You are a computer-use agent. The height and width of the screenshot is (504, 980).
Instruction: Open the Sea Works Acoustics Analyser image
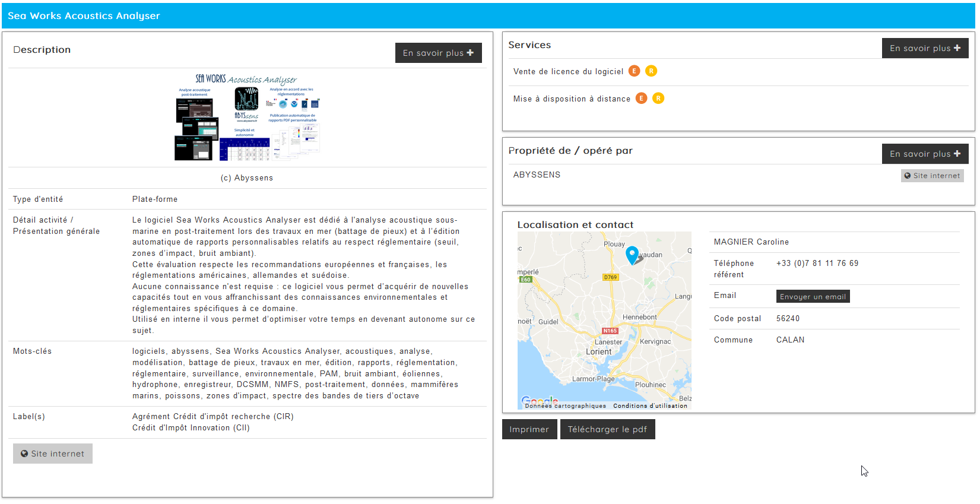[x=248, y=117]
